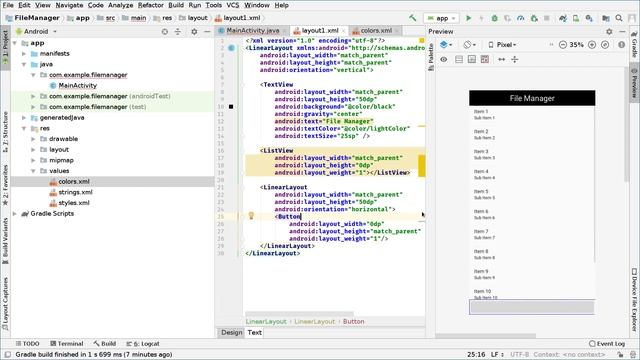Switch to the MainActivity.java tab
640x360 pixels.
coord(252,31)
